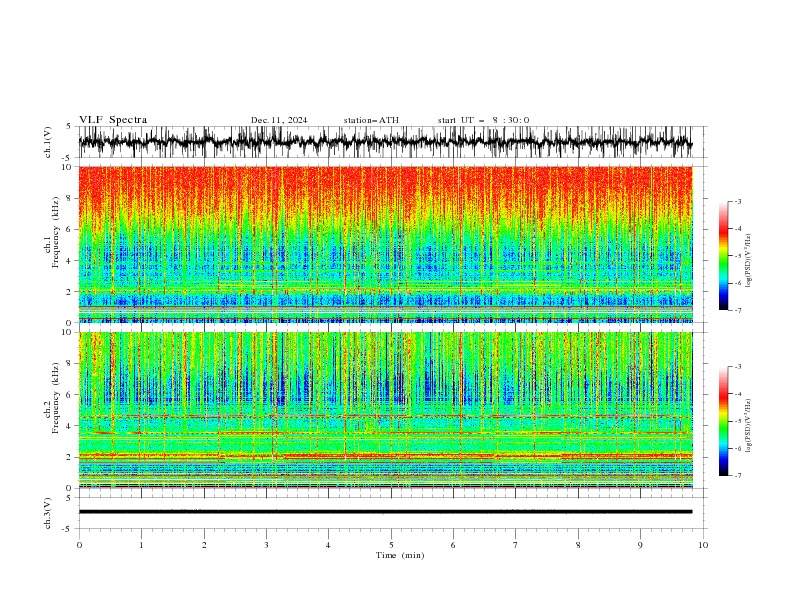Click the upper 'log(PSD)(V²/Hz)' colorbar label
The image size is (792, 612).
pyautogui.click(x=748, y=261)
